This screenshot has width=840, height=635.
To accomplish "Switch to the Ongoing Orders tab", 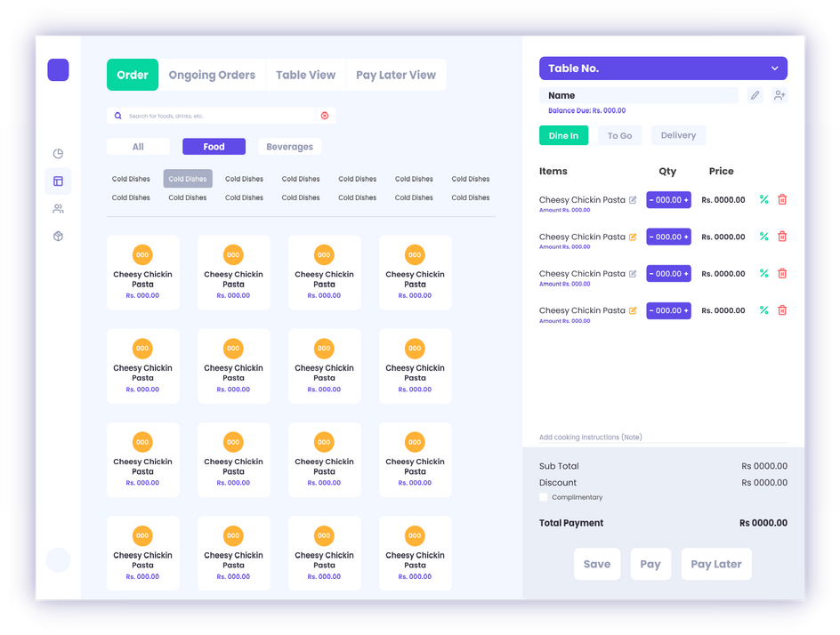I will point(212,76).
